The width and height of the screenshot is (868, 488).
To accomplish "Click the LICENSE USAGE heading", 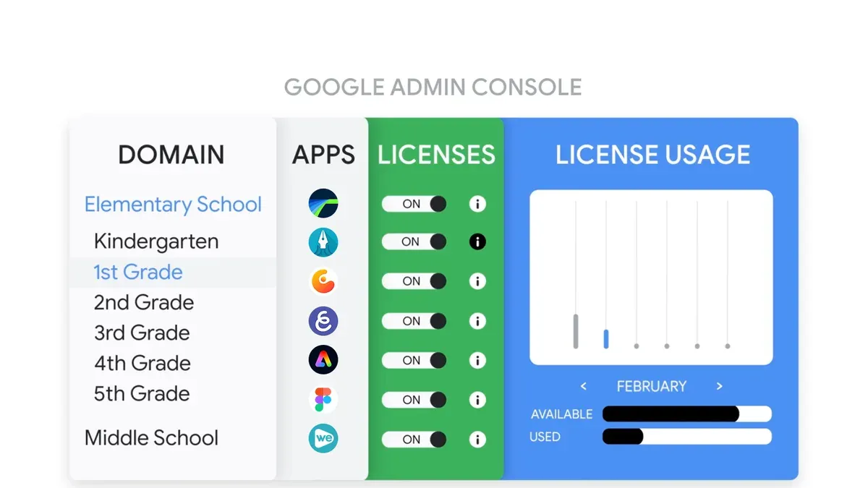I will (x=652, y=155).
